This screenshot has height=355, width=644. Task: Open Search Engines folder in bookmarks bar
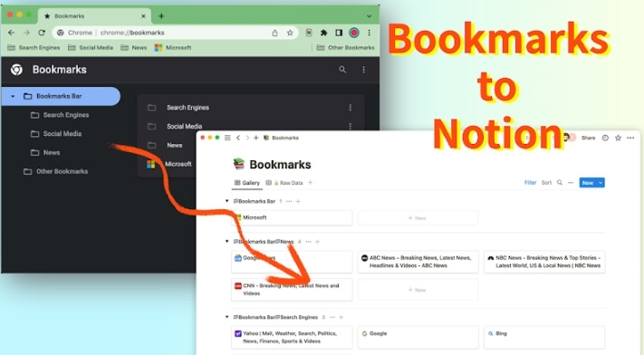[34, 48]
